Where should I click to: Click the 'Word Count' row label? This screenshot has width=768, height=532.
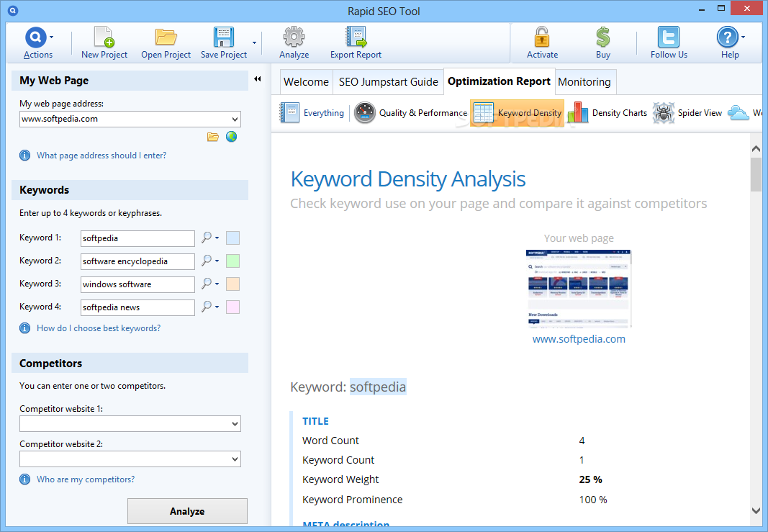click(330, 441)
